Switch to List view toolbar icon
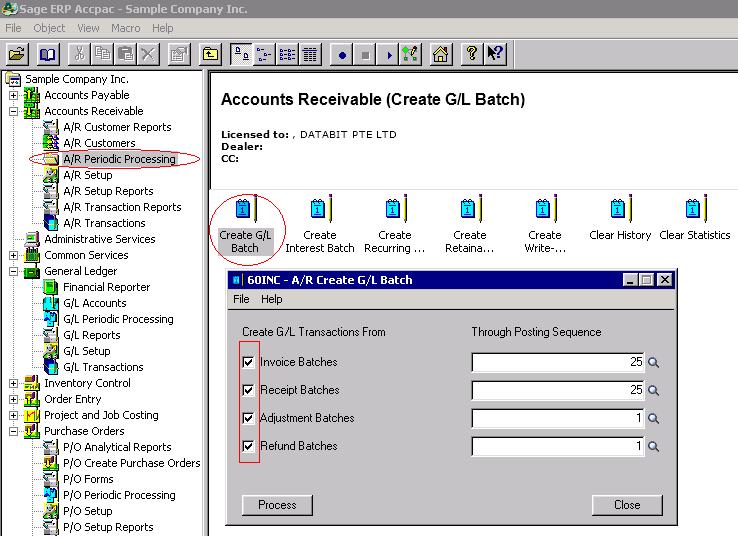 (287, 54)
